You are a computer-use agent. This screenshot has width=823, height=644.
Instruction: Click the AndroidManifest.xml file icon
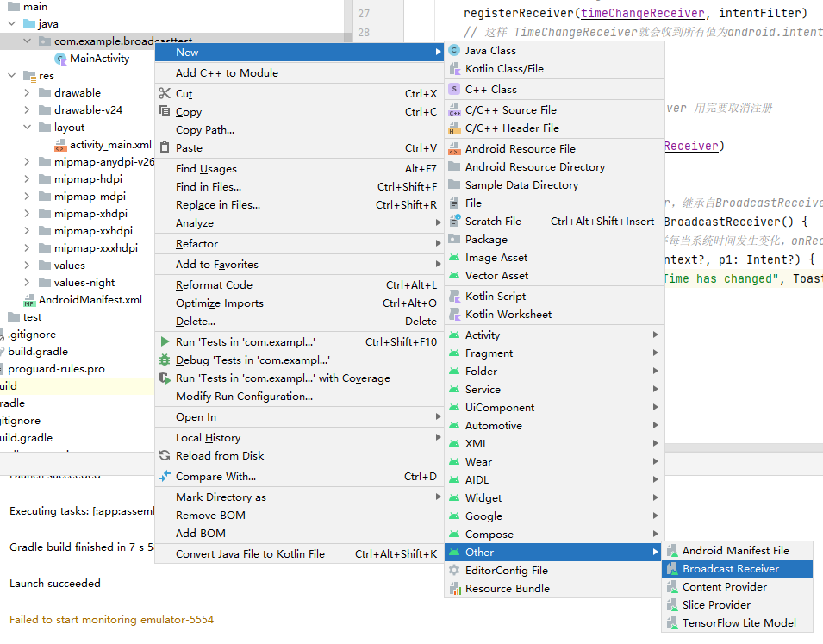tap(29, 300)
